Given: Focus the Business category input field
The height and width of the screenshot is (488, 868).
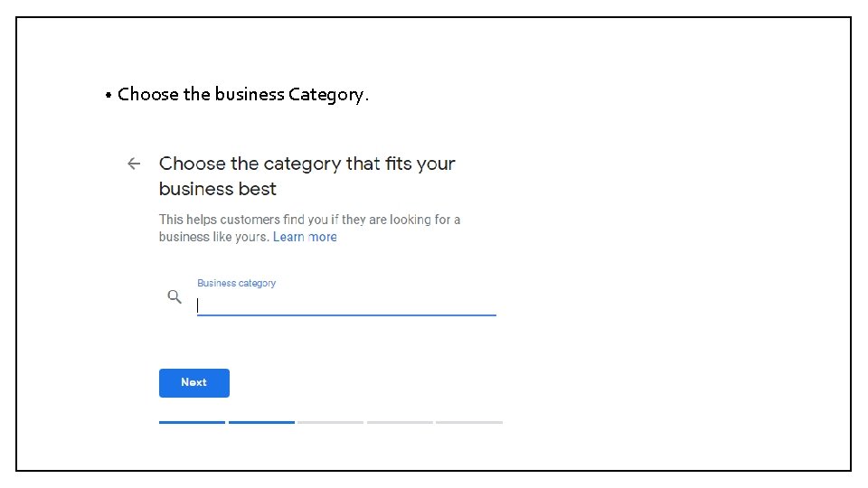Looking at the screenshot, I should click(x=346, y=305).
